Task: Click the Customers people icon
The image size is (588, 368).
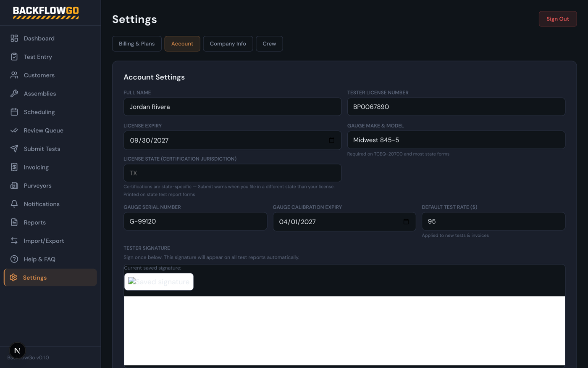Action: click(x=14, y=75)
